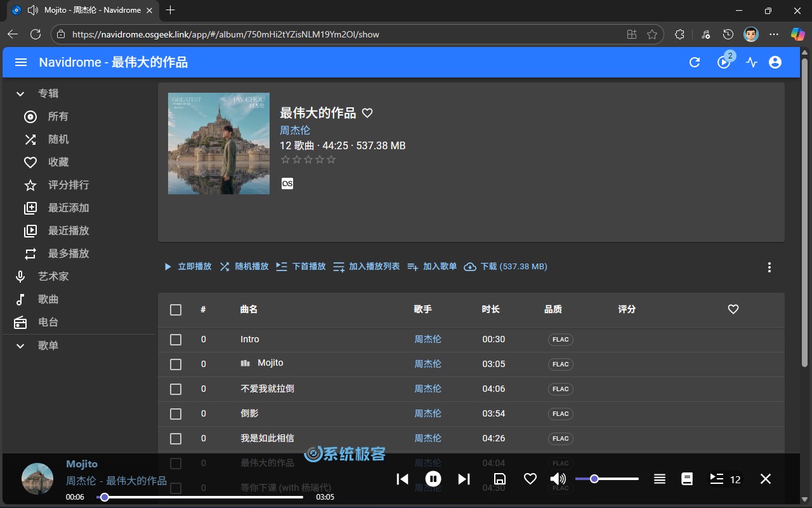The image size is (812, 508).
Task: Open the three-dot more options menu
Action: 769,267
